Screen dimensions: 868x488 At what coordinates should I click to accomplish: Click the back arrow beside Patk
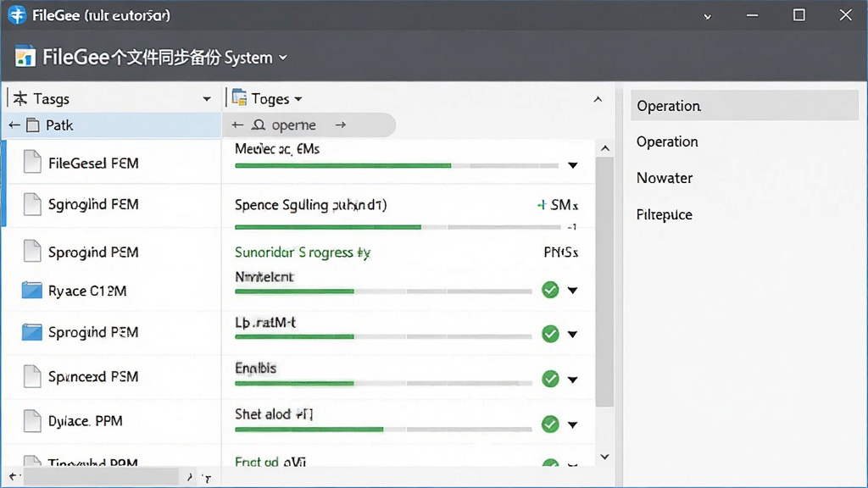pyautogui.click(x=14, y=125)
